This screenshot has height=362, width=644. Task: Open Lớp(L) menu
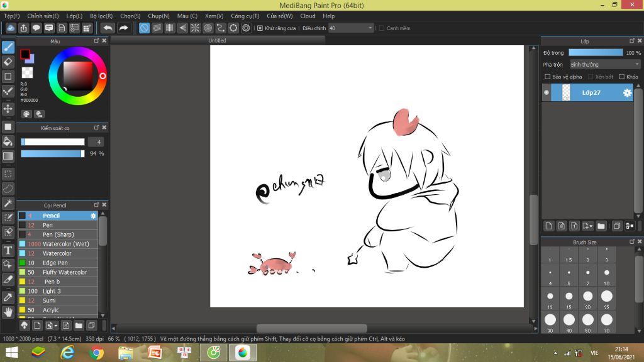[x=74, y=16]
